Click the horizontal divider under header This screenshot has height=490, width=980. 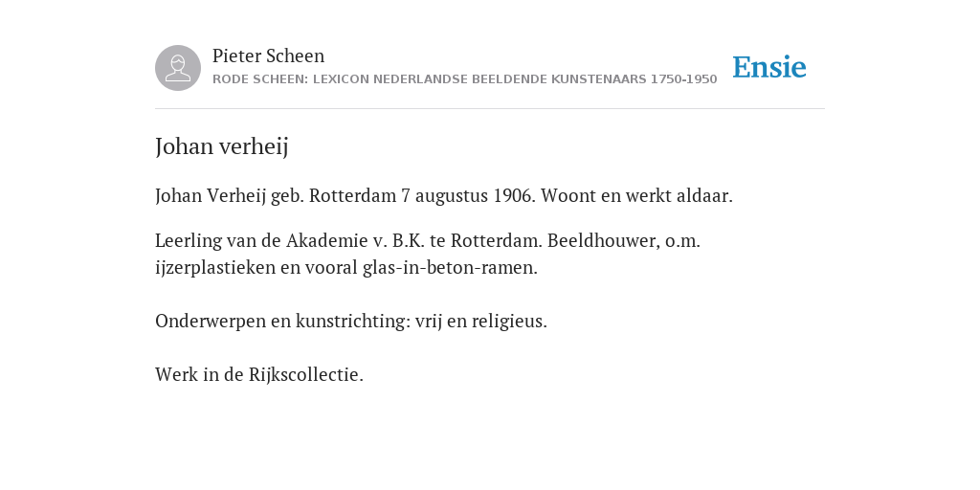[490, 109]
